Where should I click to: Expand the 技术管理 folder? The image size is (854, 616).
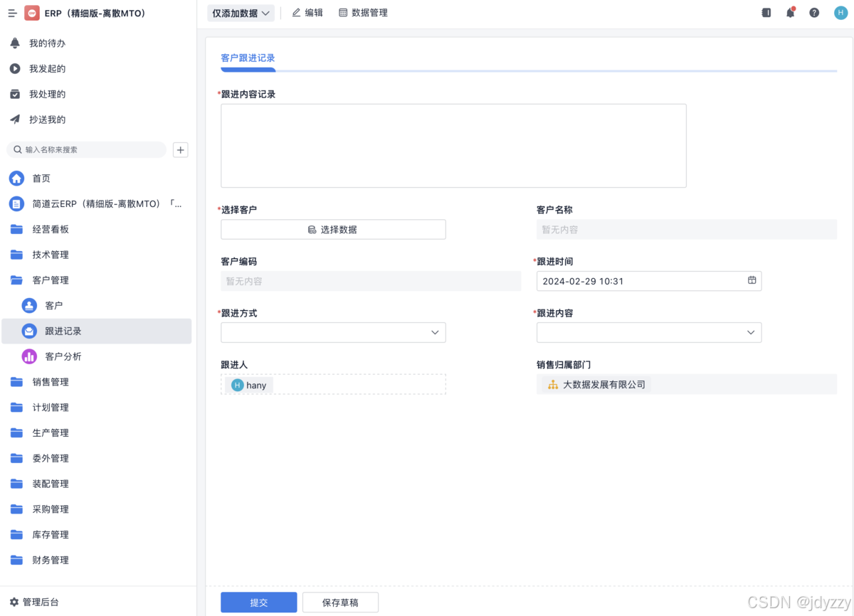point(97,255)
